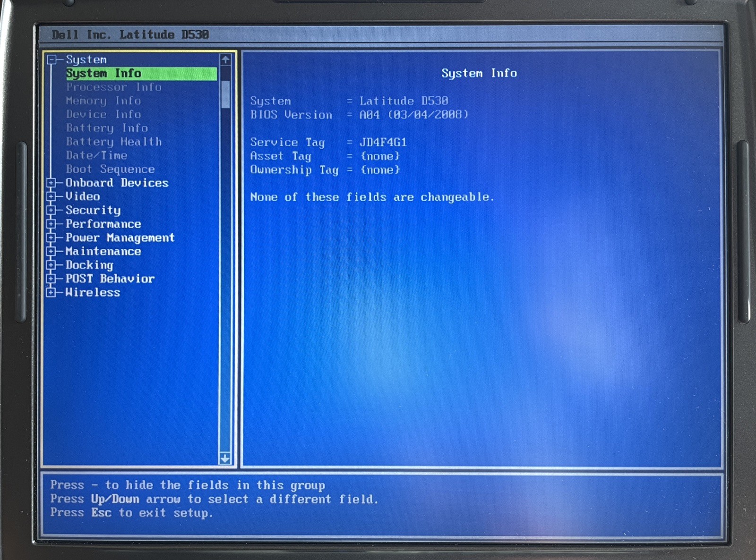
Task: Click the 'Press Up/Down arrow' help line
Action: [x=215, y=499]
